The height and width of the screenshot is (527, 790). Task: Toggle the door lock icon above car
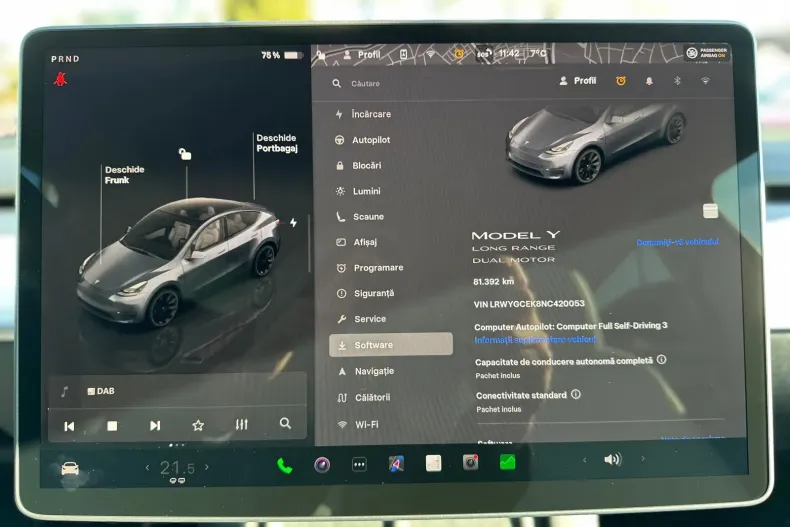pyautogui.click(x=185, y=154)
